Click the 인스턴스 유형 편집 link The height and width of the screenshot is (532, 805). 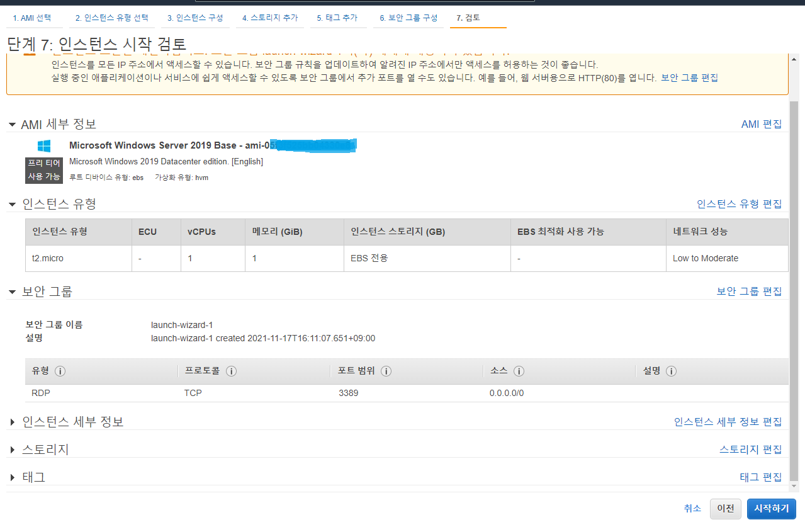click(x=739, y=204)
